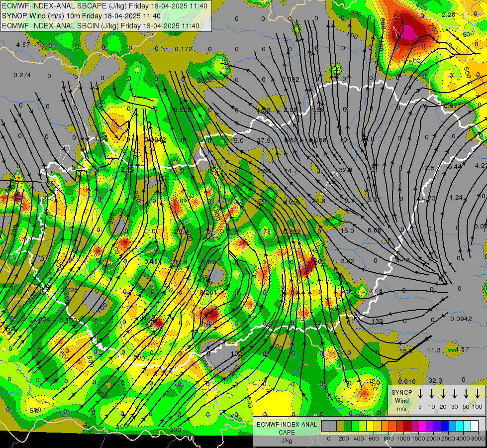Click the map value 12.5
Screen dimensions: 487x448
(428, 168)
